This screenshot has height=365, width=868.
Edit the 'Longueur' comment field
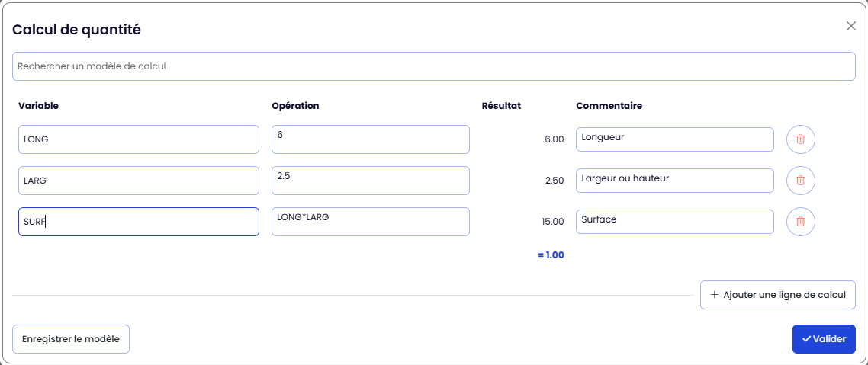(x=674, y=139)
